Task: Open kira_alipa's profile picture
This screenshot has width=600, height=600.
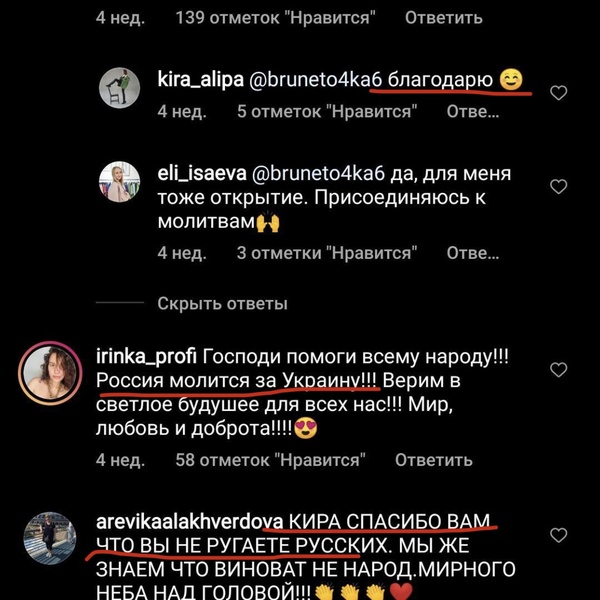Action: pyautogui.click(x=119, y=88)
